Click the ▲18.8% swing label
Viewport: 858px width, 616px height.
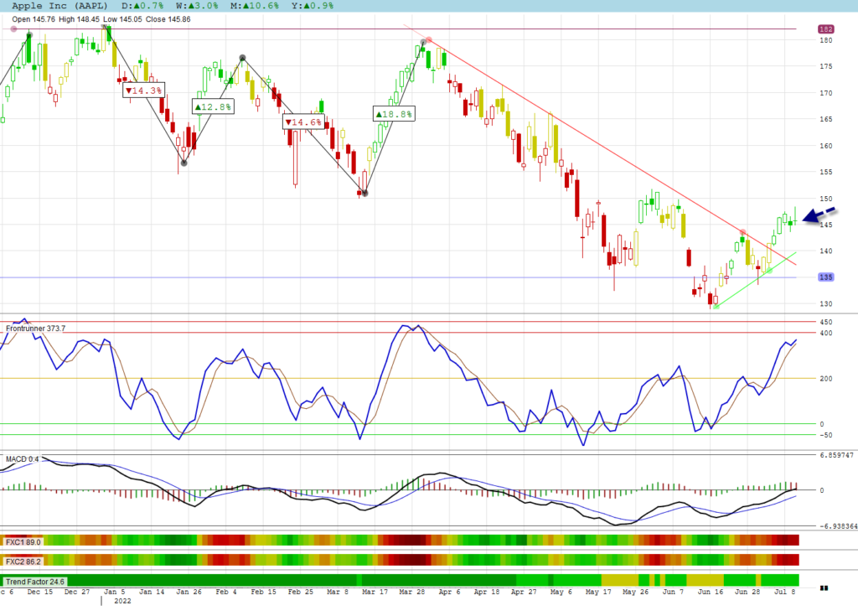(394, 114)
